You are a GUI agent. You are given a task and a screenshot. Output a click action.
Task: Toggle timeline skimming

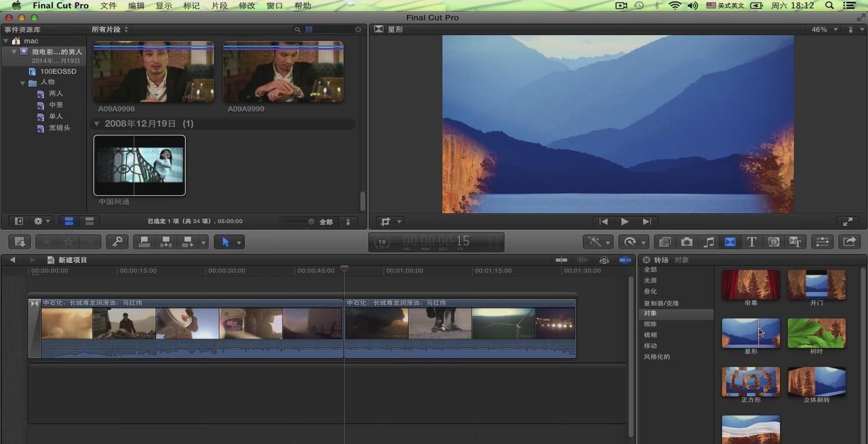coord(561,260)
